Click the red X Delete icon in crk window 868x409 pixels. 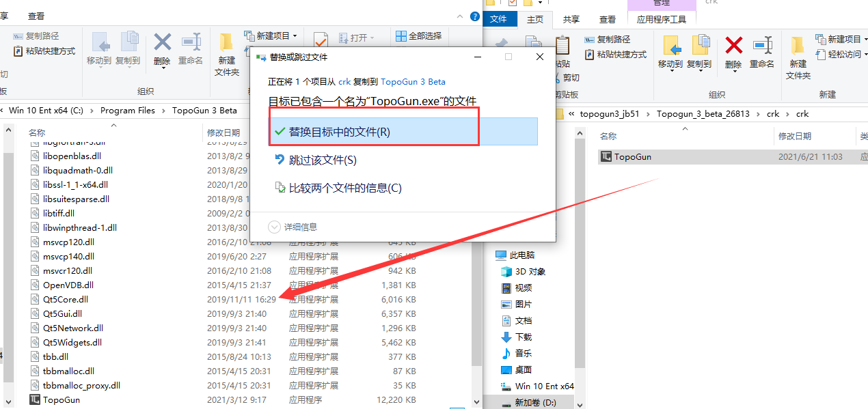click(733, 46)
